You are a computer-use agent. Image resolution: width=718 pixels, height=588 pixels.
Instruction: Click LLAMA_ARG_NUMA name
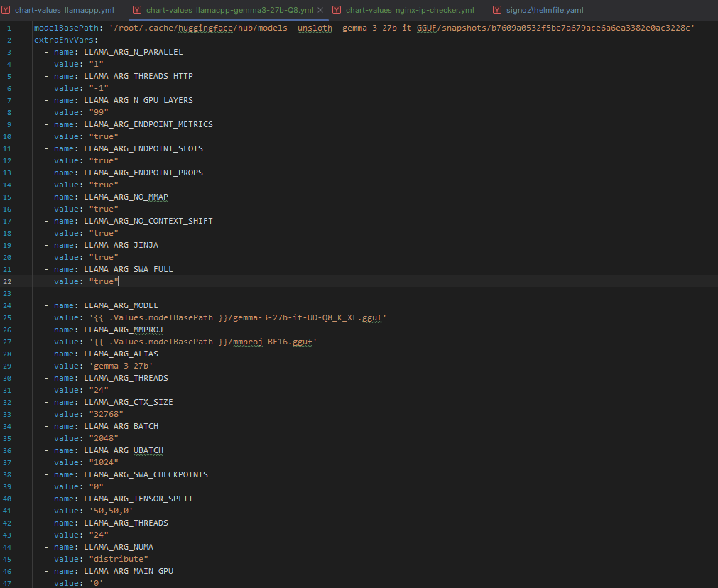[x=118, y=548]
